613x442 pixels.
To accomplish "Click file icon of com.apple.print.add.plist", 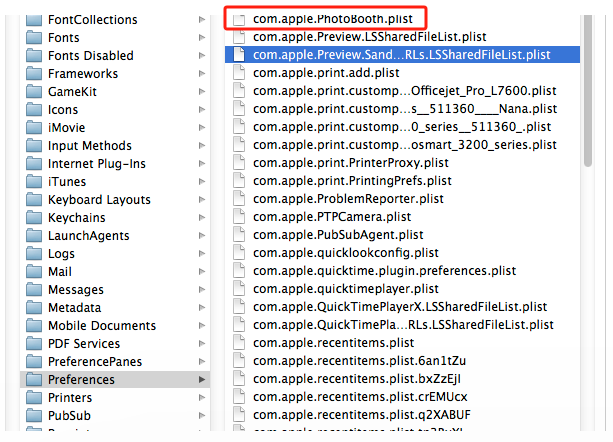I will 239,73.
